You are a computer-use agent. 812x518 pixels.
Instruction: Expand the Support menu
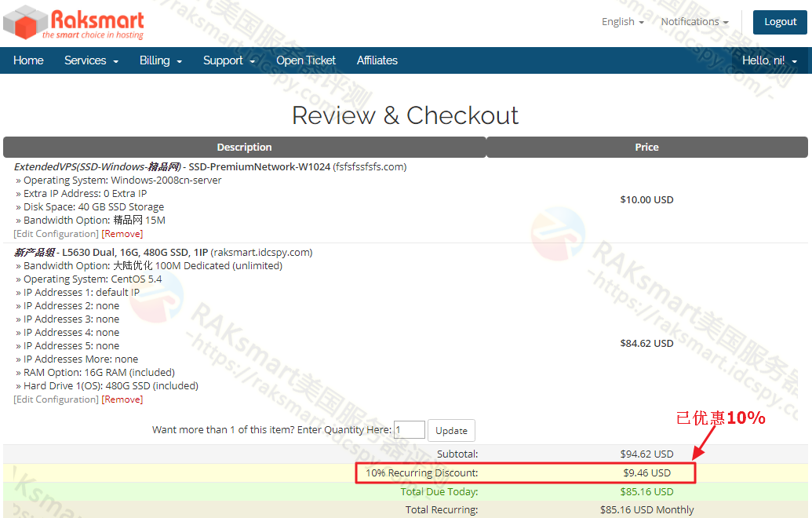click(x=229, y=60)
